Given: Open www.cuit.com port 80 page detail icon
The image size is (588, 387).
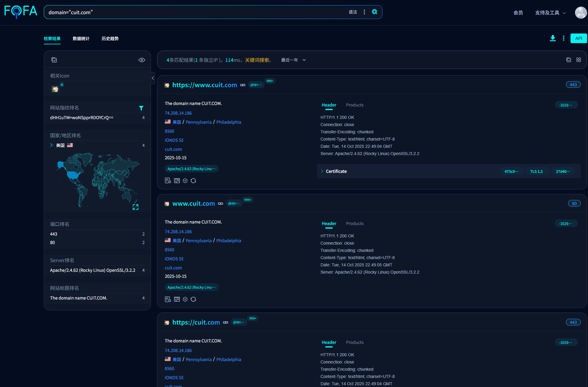Looking at the screenshot, I should pyautogui.click(x=168, y=299).
